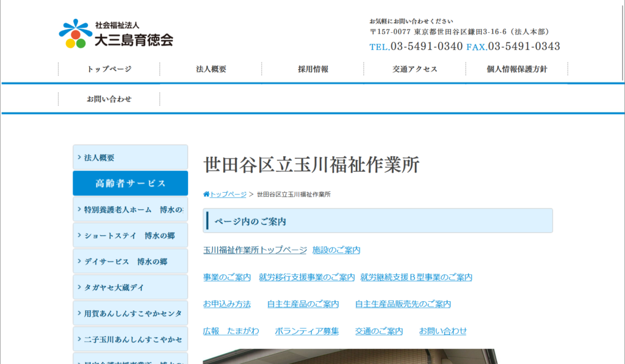Open 自主生産品販売先のご案内 link
This screenshot has width=625, height=364.
tap(403, 304)
